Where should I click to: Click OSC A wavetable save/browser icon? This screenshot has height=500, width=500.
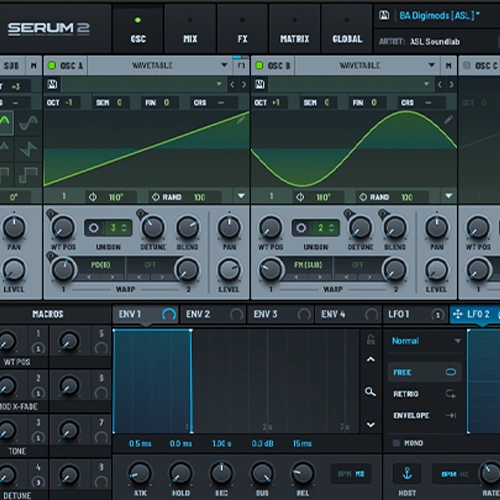click(52, 84)
